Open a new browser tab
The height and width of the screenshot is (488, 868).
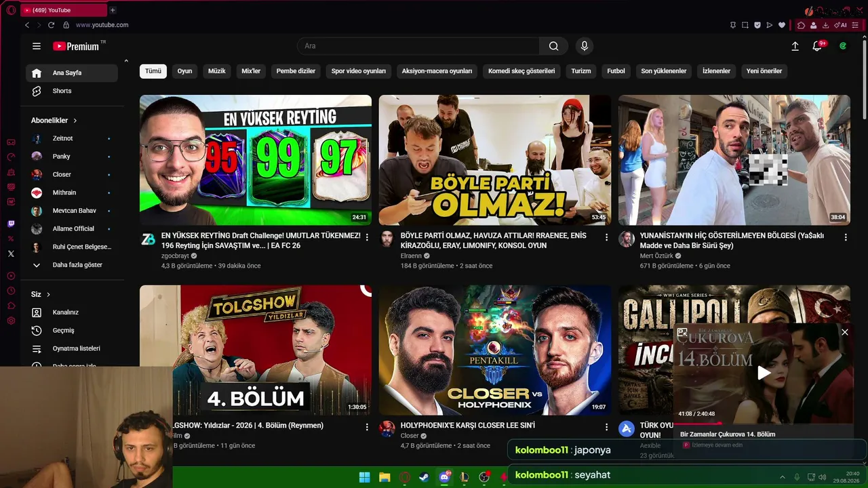coord(113,10)
